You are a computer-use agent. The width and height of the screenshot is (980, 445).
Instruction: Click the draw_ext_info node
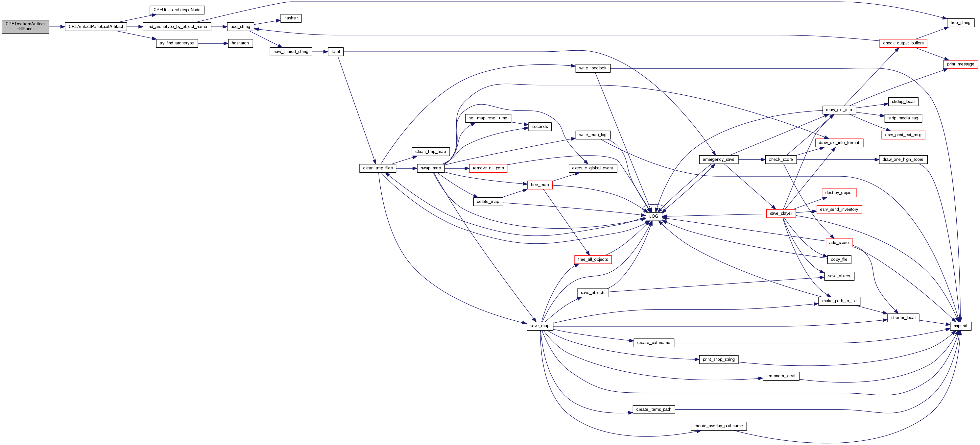(x=839, y=110)
